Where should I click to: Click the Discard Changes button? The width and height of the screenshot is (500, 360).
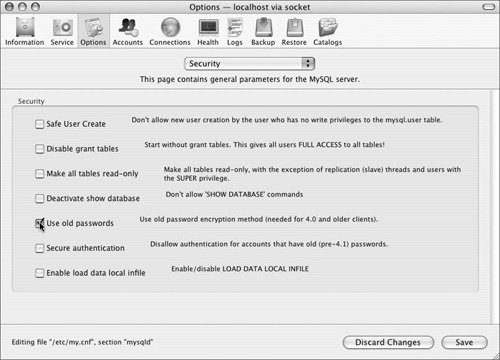click(x=388, y=342)
